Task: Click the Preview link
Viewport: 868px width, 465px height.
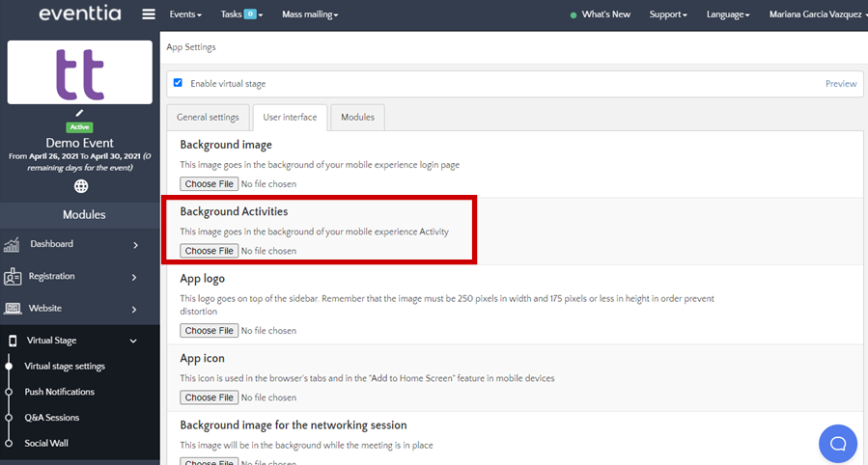Action: point(840,84)
